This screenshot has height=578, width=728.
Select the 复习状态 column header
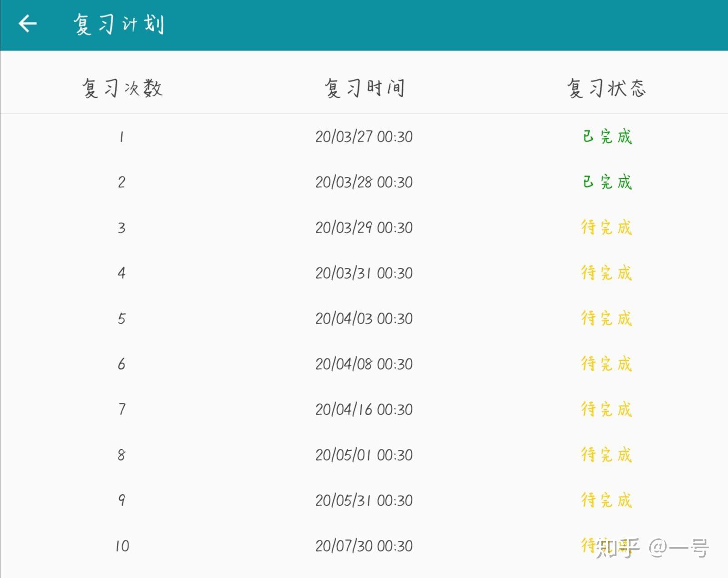tap(607, 88)
